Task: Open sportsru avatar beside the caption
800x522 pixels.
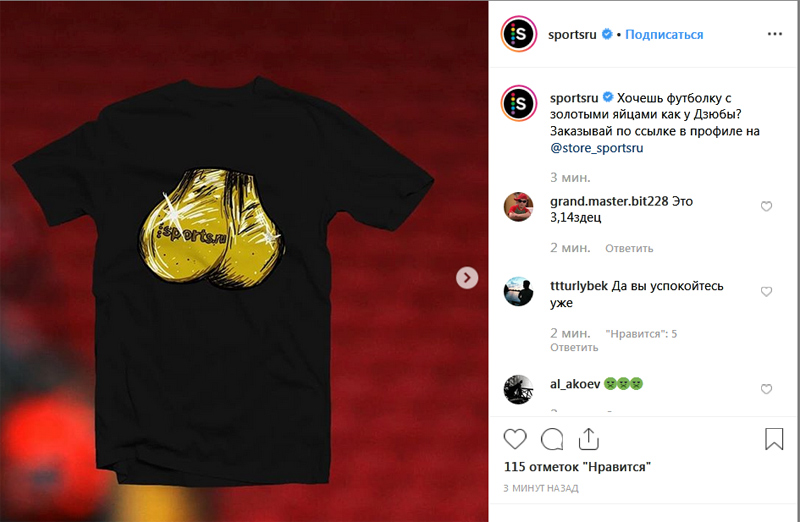Action: (x=518, y=103)
